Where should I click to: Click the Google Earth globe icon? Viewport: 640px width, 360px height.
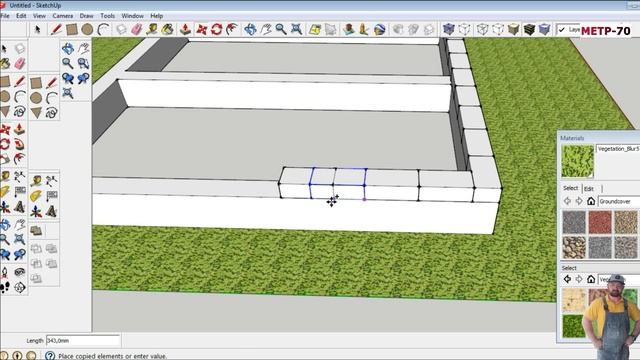(380, 29)
